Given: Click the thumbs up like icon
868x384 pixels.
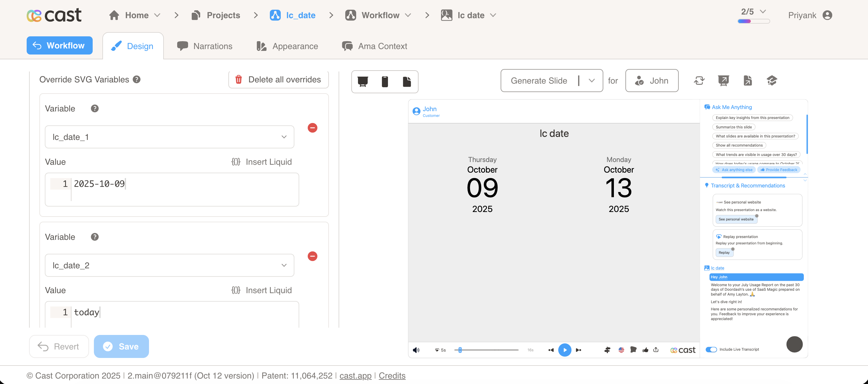Looking at the screenshot, I should [x=645, y=350].
